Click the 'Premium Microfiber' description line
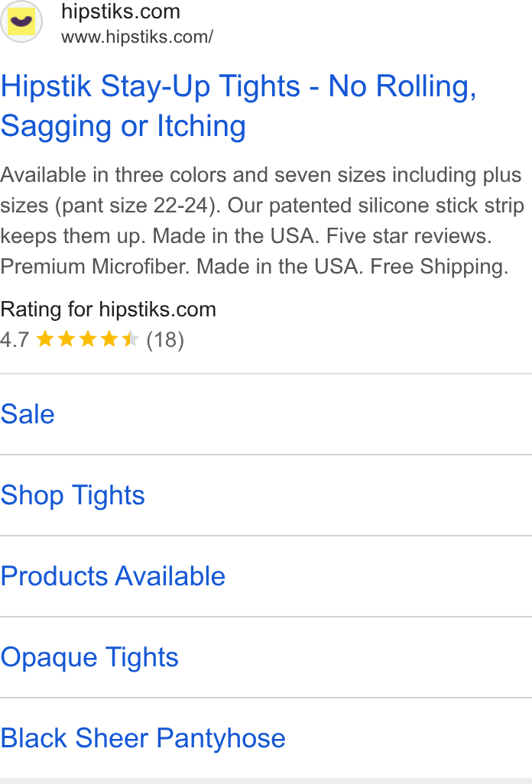 [95, 267]
